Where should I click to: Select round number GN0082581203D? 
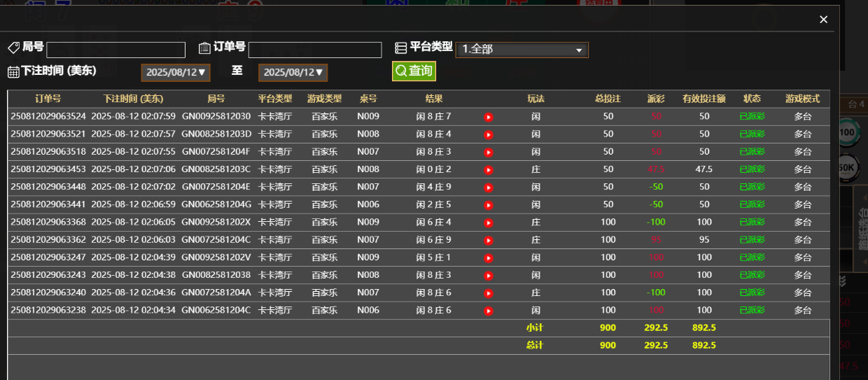tap(216, 134)
